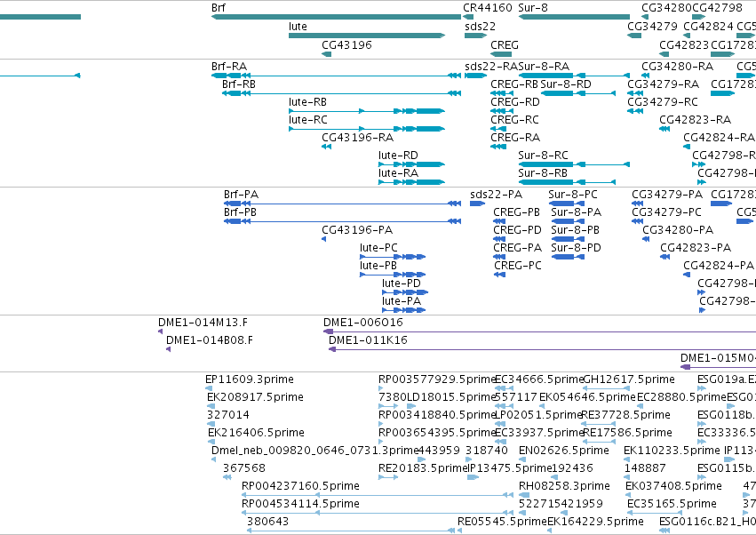Select the Brf-RB transcript
The width and height of the screenshot is (756, 535).
coord(341,93)
